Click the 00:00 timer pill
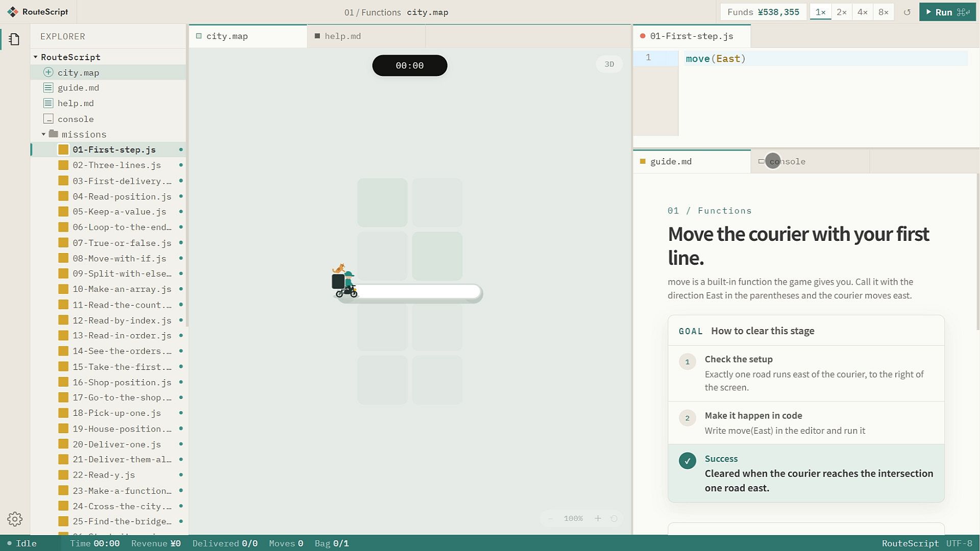 [x=409, y=65]
